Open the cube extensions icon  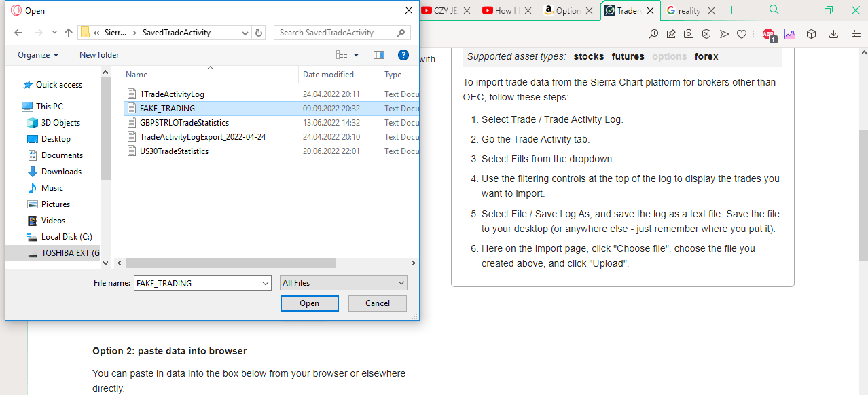pos(811,34)
